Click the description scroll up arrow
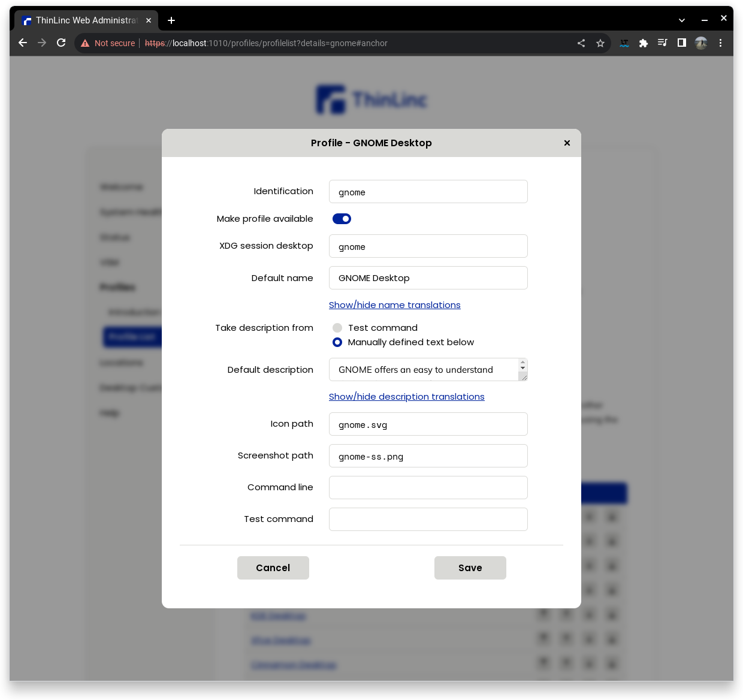The image size is (743, 700). 523,362
